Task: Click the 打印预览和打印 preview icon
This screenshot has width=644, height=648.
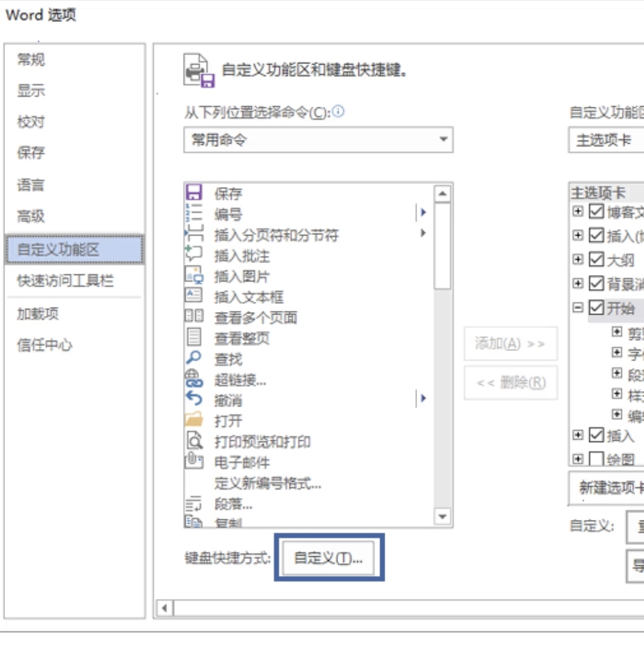Action: pos(194,441)
